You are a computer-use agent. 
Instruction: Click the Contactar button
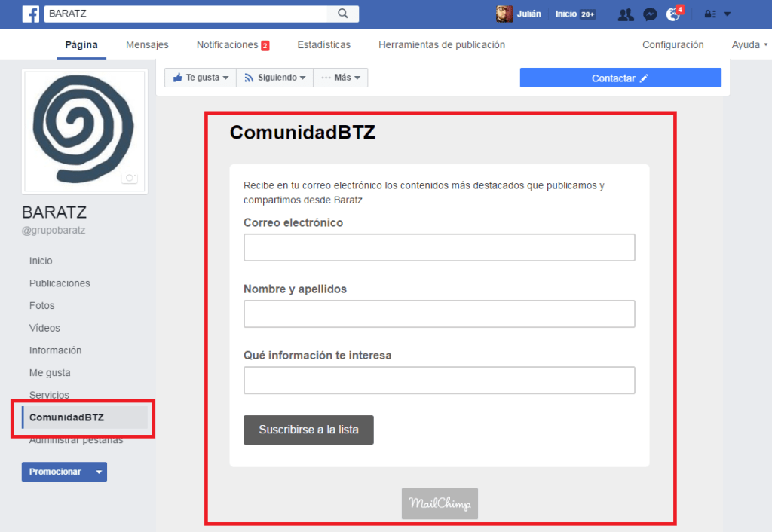[x=620, y=78]
